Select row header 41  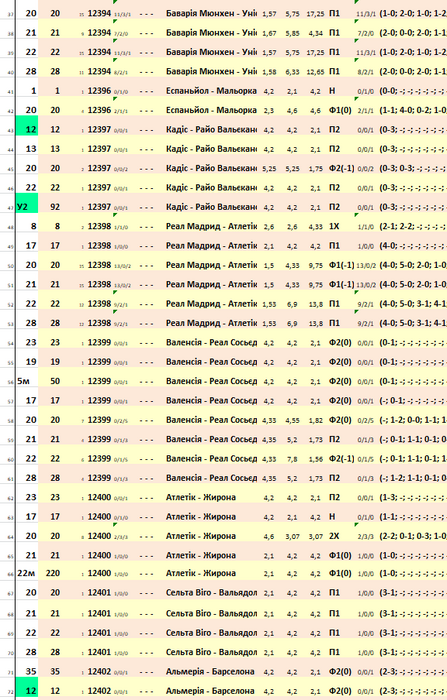point(11,92)
